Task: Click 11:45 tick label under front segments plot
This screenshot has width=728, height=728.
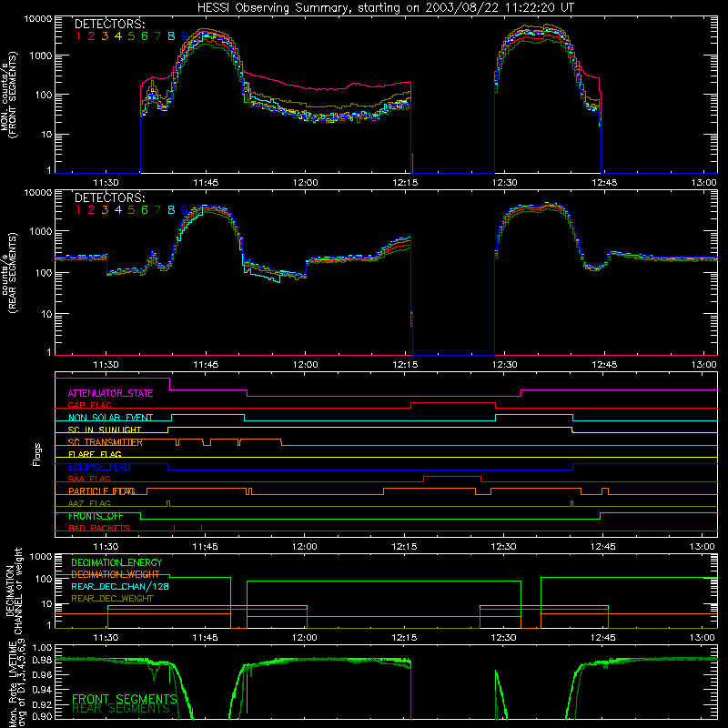Action: (206, 183)
